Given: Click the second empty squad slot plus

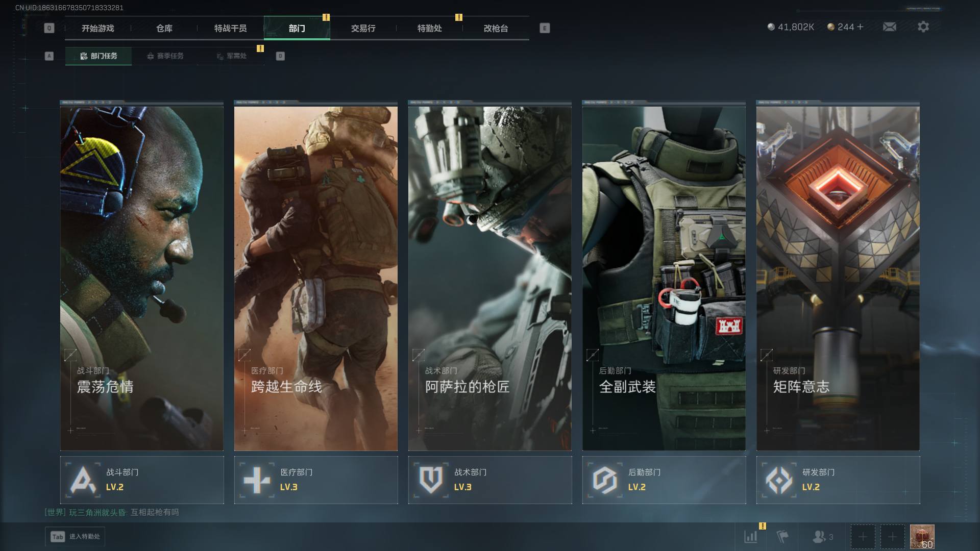Looking at the screenshot, I should 892,537.
